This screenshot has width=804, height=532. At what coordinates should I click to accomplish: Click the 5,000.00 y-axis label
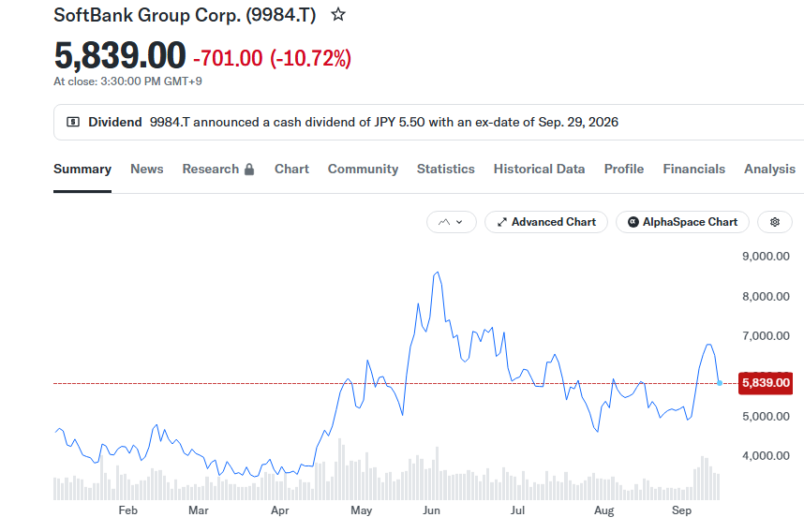click(x=766, y=416)
